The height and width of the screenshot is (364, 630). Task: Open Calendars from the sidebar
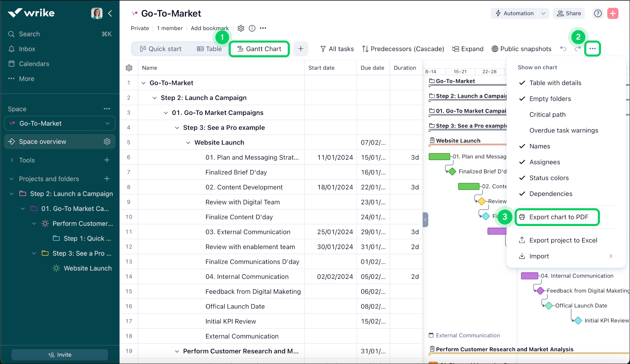(33, 64)
